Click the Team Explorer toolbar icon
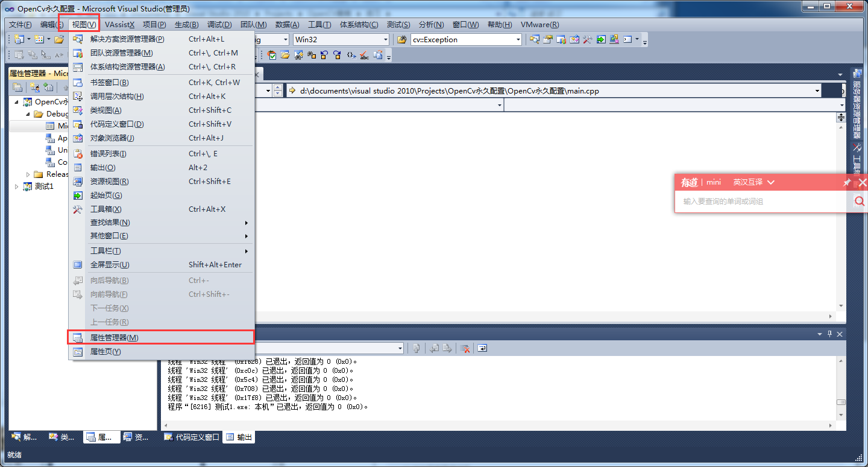868x467 pixels. (x=561, y=40)
